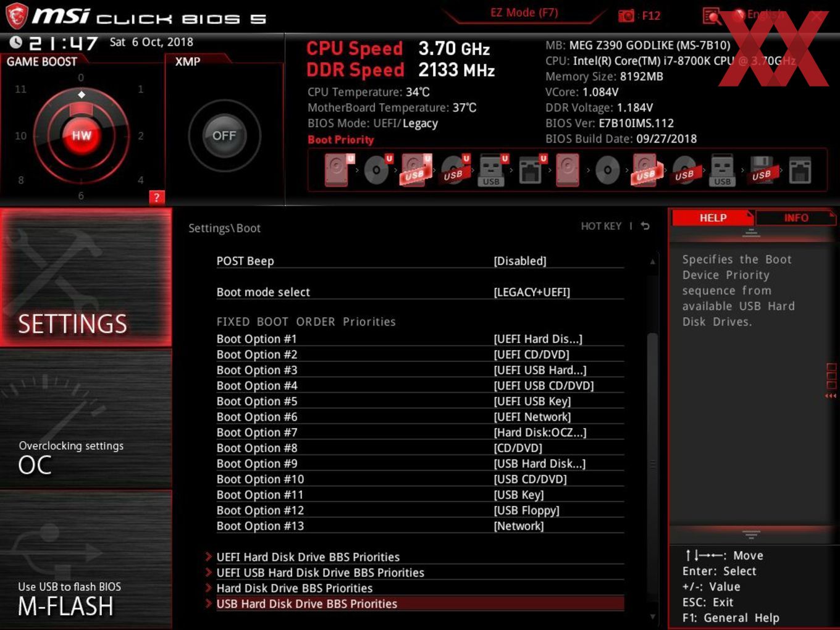Click the legacy CD/DVD boot priority icon
Screen dimensions: 840x630
(x=608, y=170)
